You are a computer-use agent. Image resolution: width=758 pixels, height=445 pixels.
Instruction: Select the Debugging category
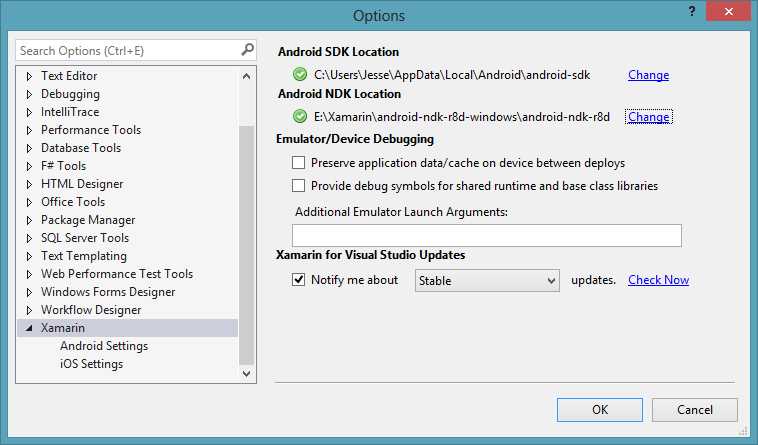click(x=71, y=94)
